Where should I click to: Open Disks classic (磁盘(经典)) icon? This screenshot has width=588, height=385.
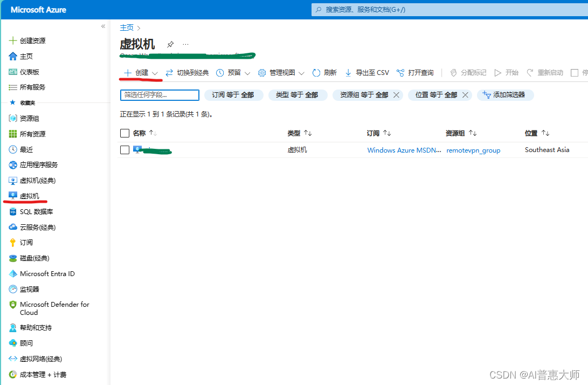pyautogui.click(x=13, y=258)
